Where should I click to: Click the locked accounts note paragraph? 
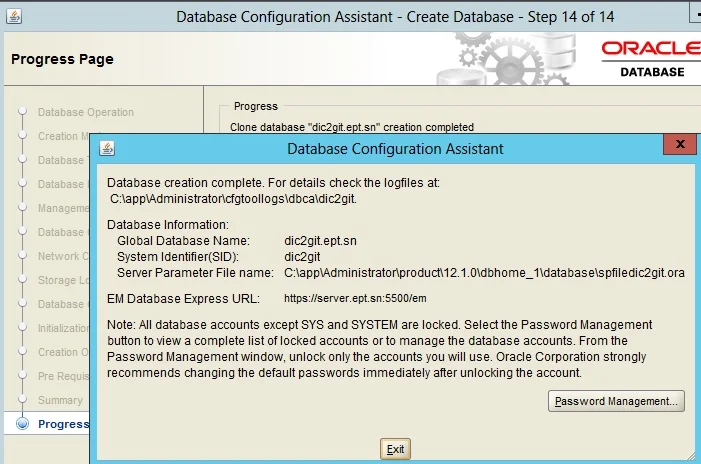point(380,349)
